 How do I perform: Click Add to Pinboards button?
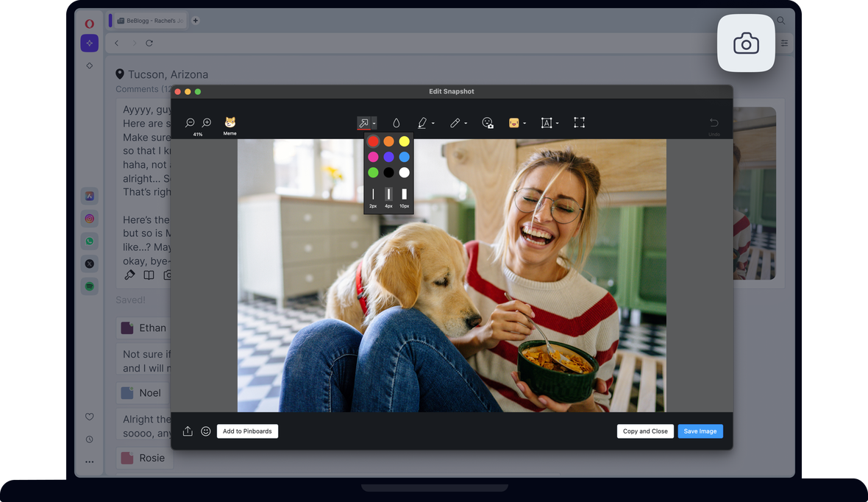(247, 431)
